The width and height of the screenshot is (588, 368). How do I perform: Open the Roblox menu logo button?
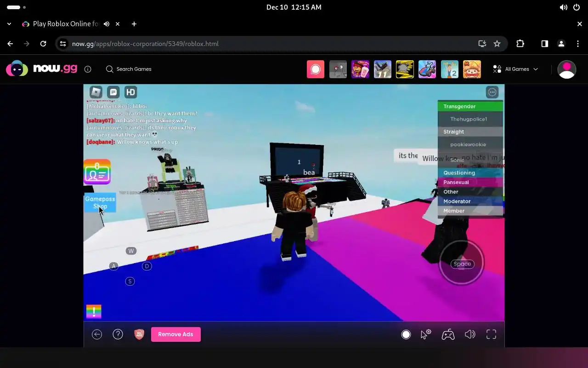(96, 92)
